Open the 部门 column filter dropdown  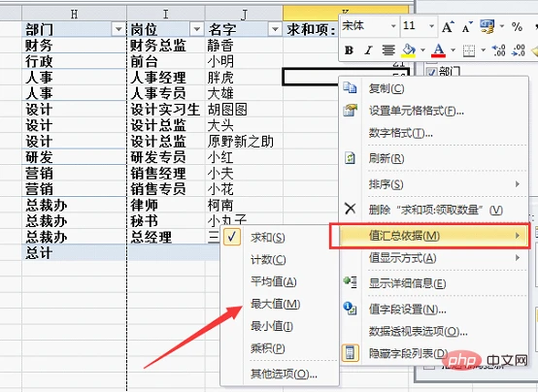click(x=118, y=29)
